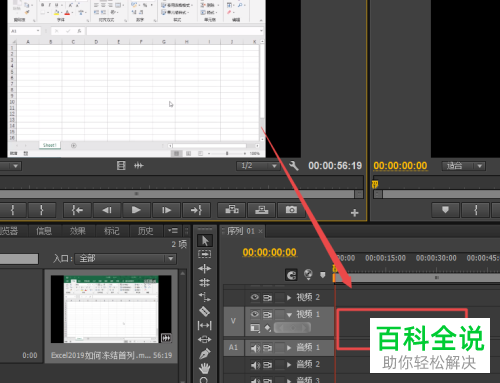Select the Pen tool
The width and height of the screenshot is (500, 383).
pos(205,354)
